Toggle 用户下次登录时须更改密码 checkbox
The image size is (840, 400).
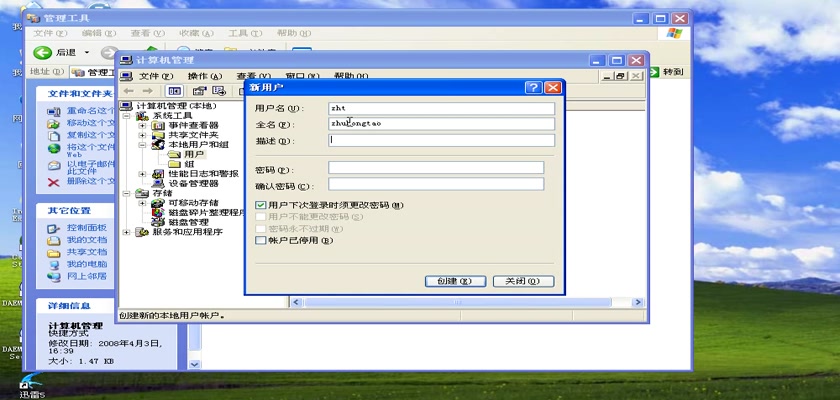point(260,205)
